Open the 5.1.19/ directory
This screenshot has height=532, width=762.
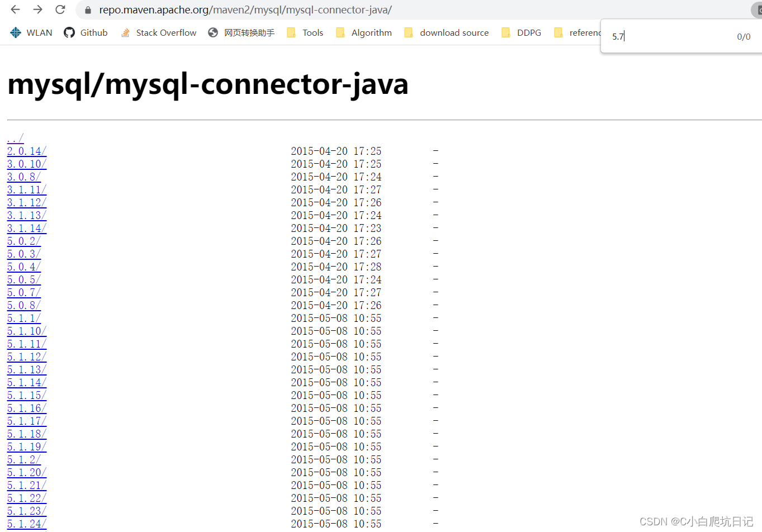tap(27, 446)
